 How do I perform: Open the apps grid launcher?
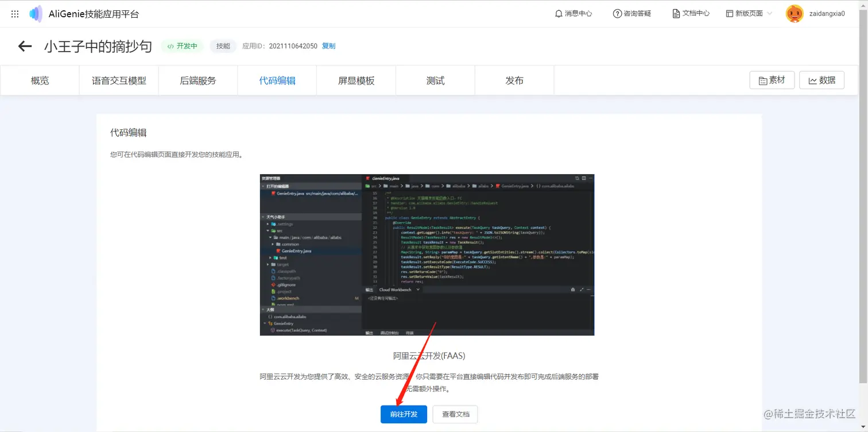(x=15, y=14)
